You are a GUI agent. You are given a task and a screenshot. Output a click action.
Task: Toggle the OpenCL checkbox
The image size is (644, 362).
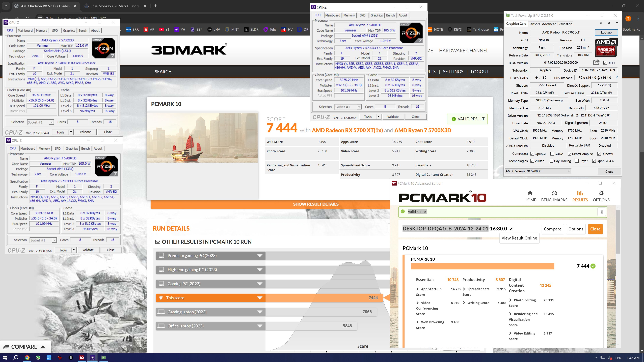tap(532, 154)
